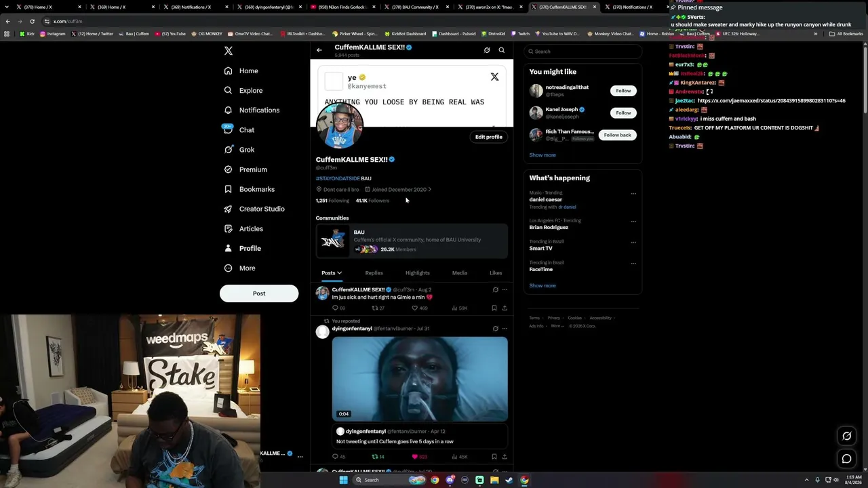Image resolution: width=868 pixels, height=488 pixels.
Task: Click the Edit profile button
Action: coord(489,137)
